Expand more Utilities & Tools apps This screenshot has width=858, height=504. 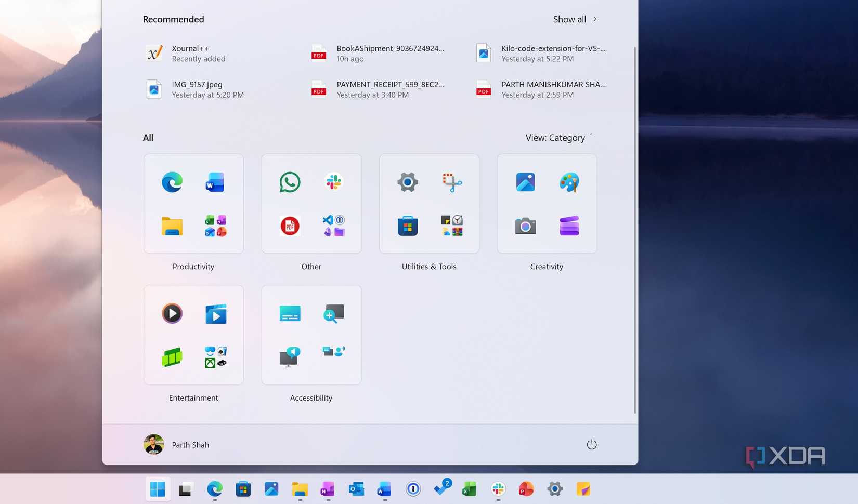(451, 226)
